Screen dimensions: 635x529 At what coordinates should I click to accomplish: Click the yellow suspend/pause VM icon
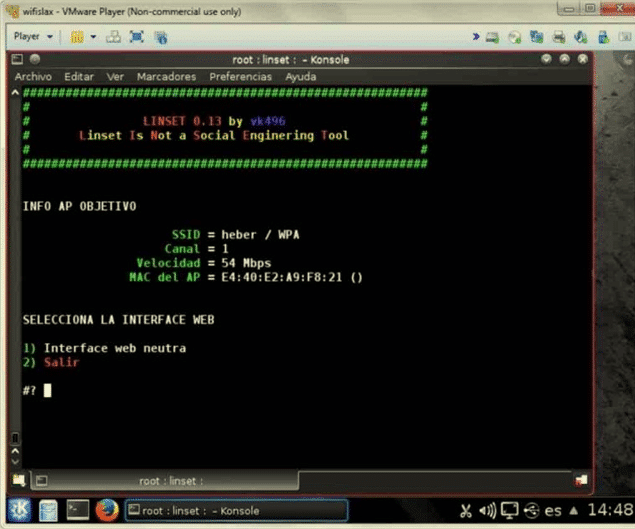tap(77, 37)
